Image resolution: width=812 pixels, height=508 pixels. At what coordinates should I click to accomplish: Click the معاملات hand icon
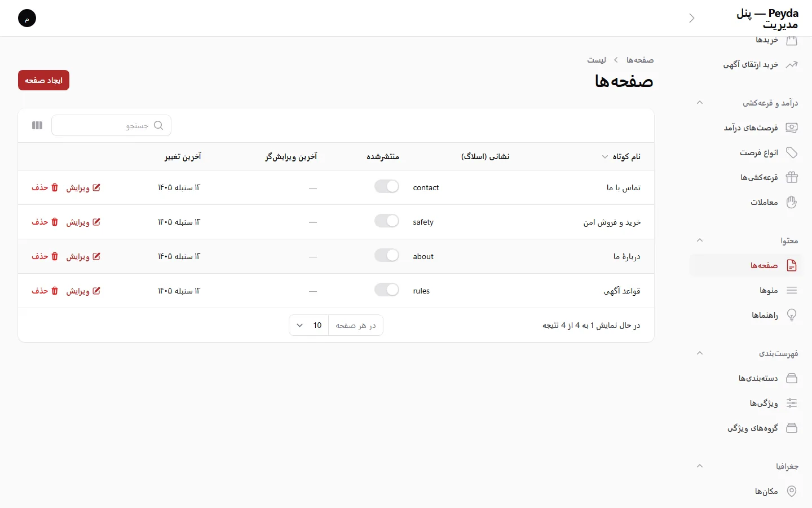point(792,202)
